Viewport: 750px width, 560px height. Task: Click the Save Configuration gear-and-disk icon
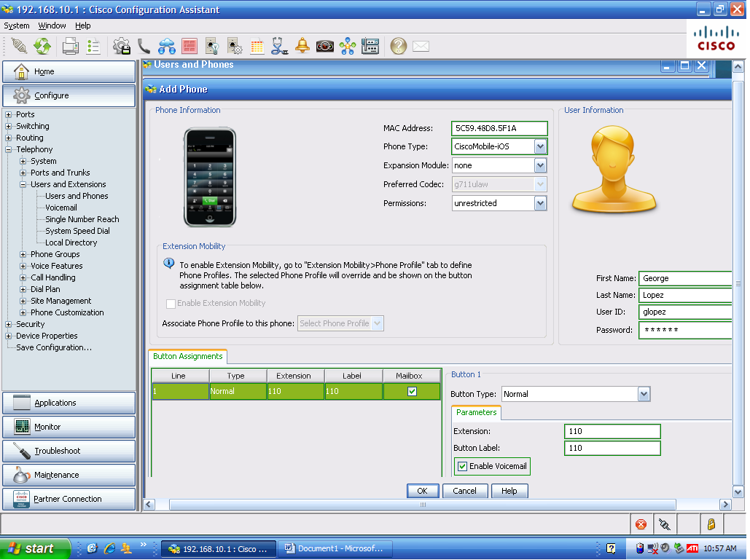(x=122, y=47)
